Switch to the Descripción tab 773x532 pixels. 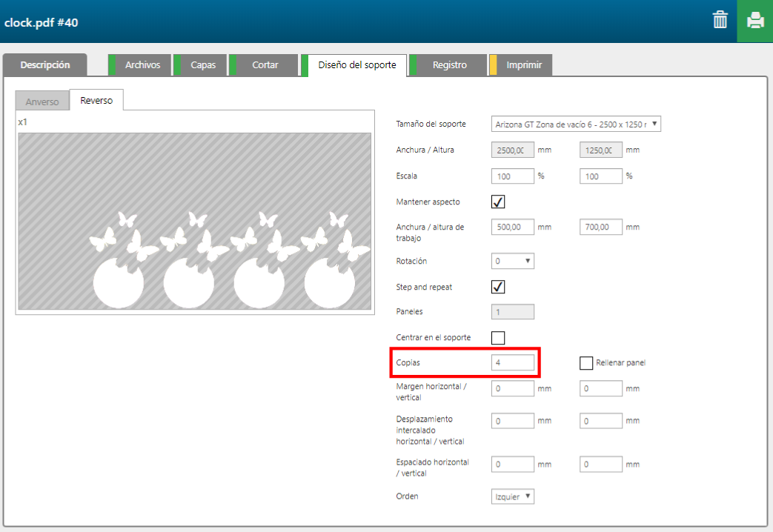(45, 65)
